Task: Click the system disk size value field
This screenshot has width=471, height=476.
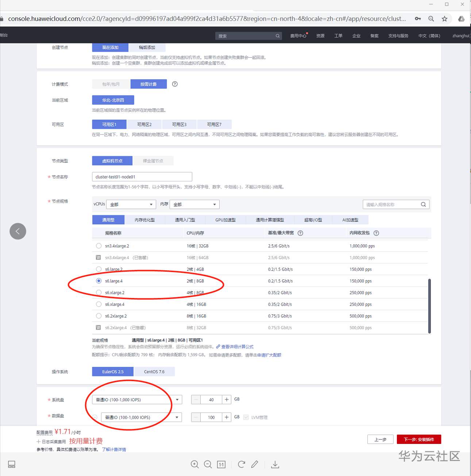Action: [211, 400]
